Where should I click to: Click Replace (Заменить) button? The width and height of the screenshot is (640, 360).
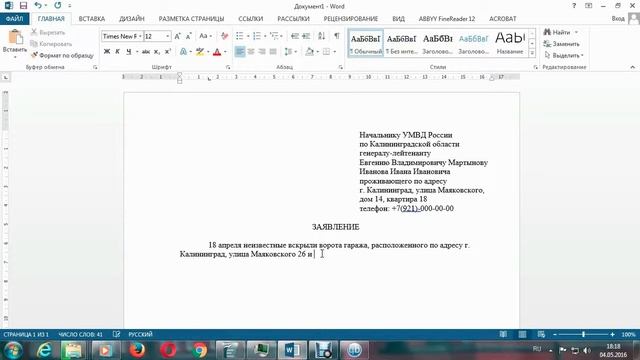coord(562,44)
